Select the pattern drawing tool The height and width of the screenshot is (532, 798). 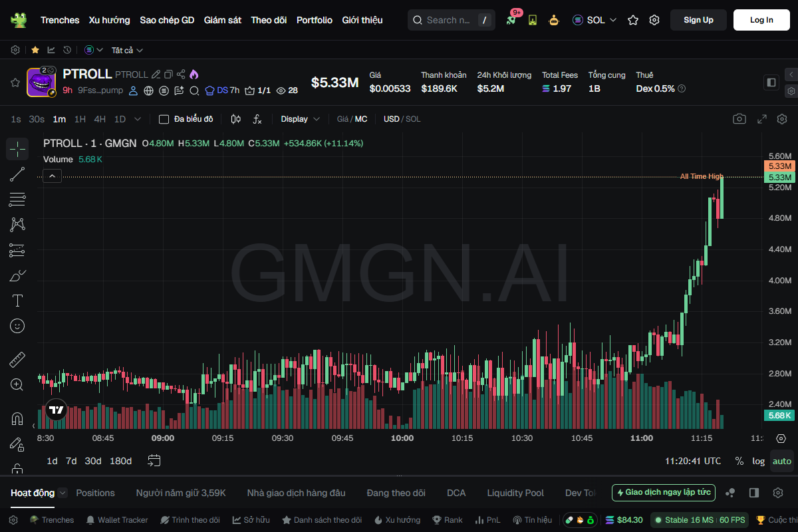tap(17, 225)
